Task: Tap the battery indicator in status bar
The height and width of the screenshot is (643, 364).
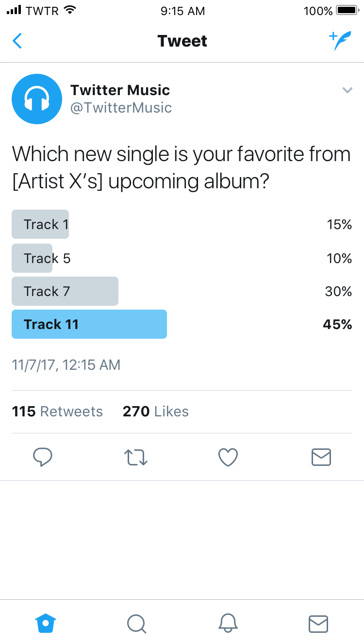Action: point(347,10)
